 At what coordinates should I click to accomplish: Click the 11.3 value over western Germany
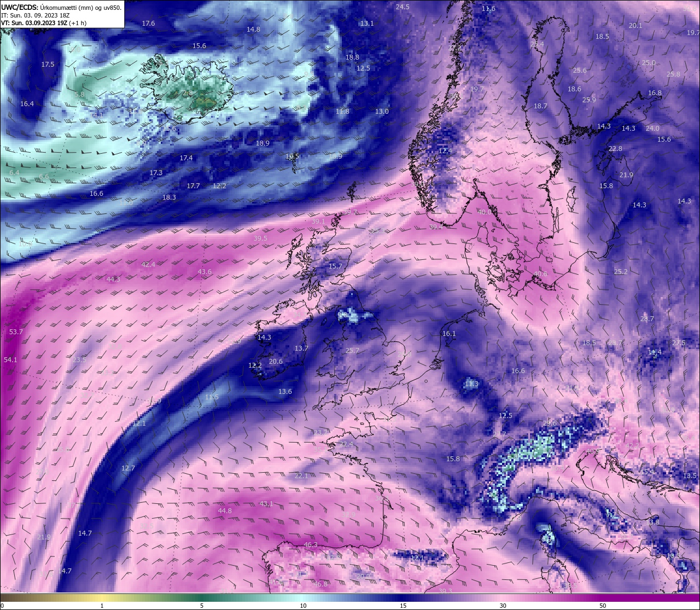pos(471,384)
